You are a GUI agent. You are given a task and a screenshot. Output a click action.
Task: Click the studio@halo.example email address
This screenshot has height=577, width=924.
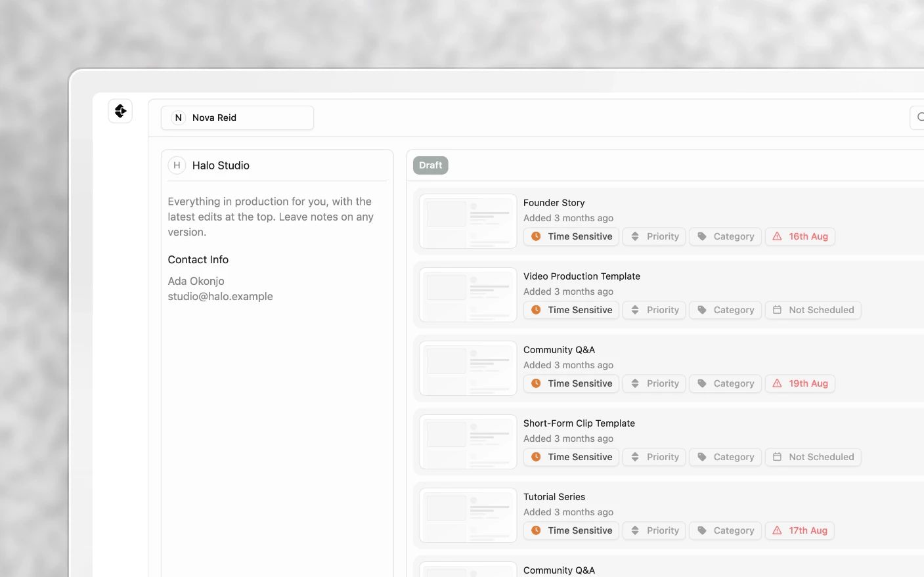click(x=220, y=296)
